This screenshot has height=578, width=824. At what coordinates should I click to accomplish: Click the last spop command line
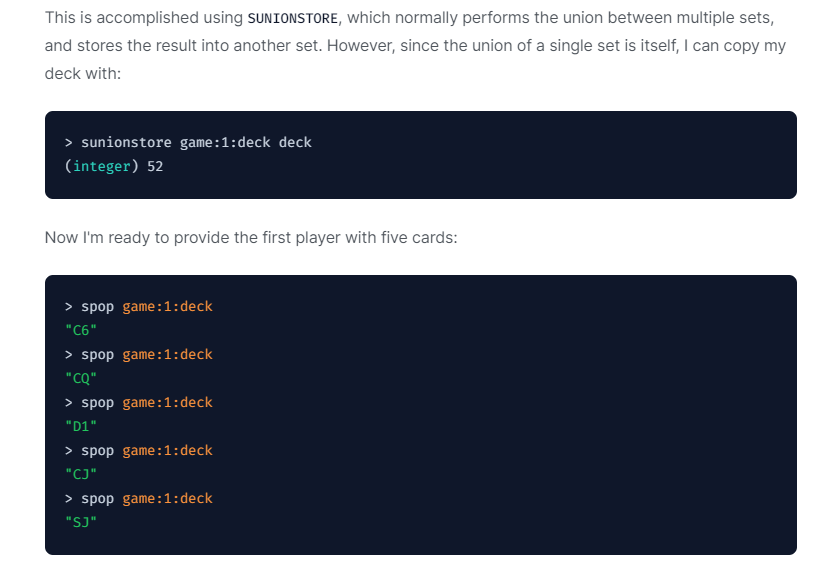[138, 499]
